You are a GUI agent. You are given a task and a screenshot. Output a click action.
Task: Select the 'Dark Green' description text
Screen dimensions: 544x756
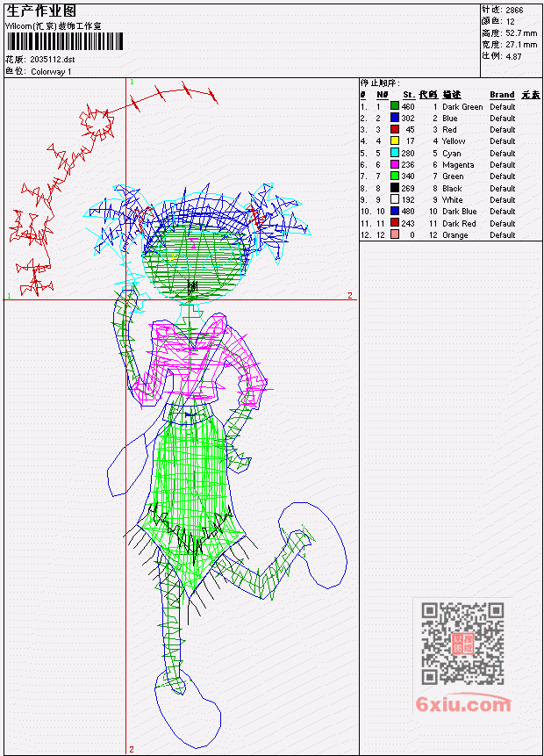[x=462, y=106]
